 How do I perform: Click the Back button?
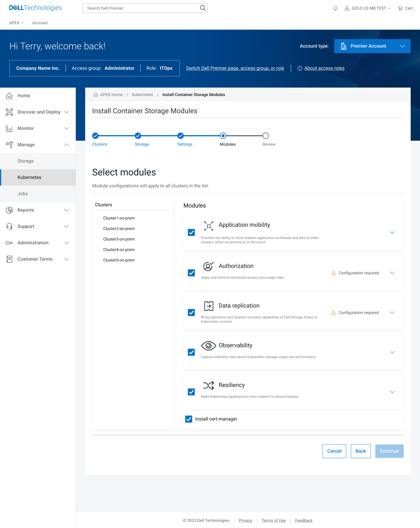point(361,451)
